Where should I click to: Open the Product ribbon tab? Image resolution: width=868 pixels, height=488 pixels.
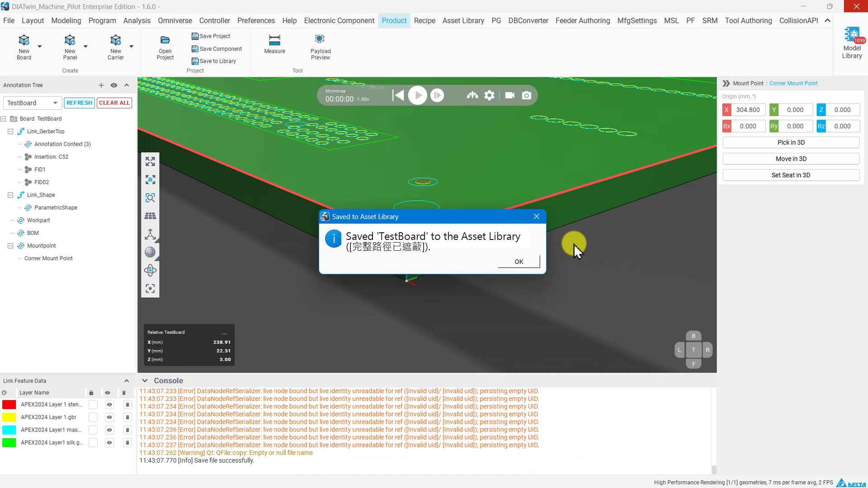click(x=394, y=21)
